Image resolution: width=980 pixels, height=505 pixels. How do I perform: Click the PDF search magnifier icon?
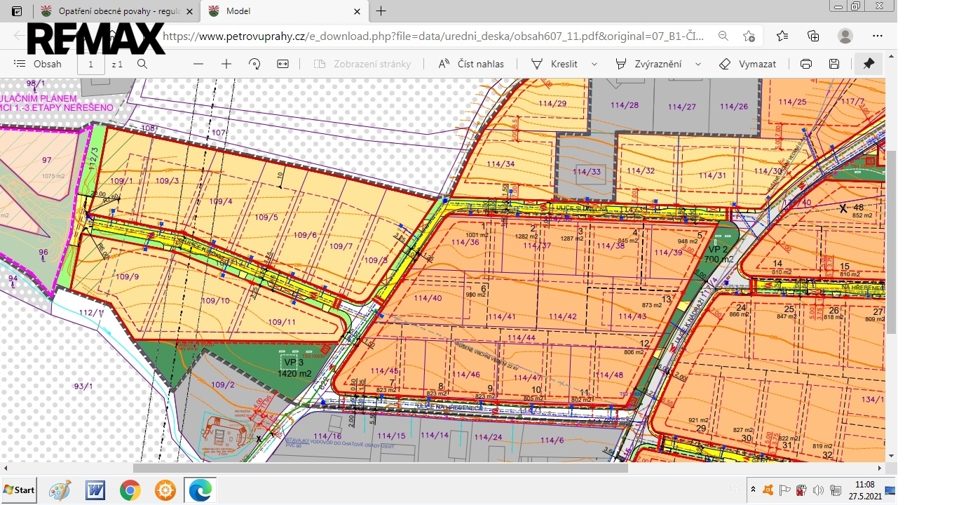click(x=142, y=64)
